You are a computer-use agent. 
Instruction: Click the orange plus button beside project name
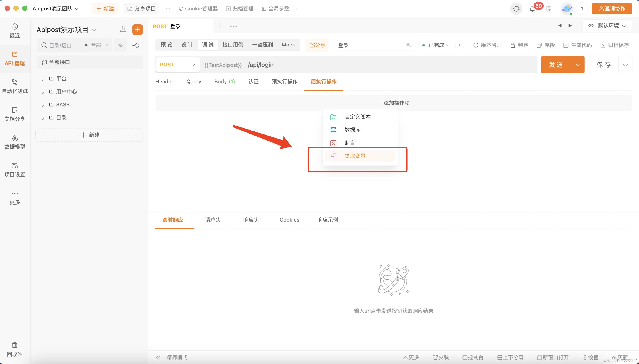[137, 30]
